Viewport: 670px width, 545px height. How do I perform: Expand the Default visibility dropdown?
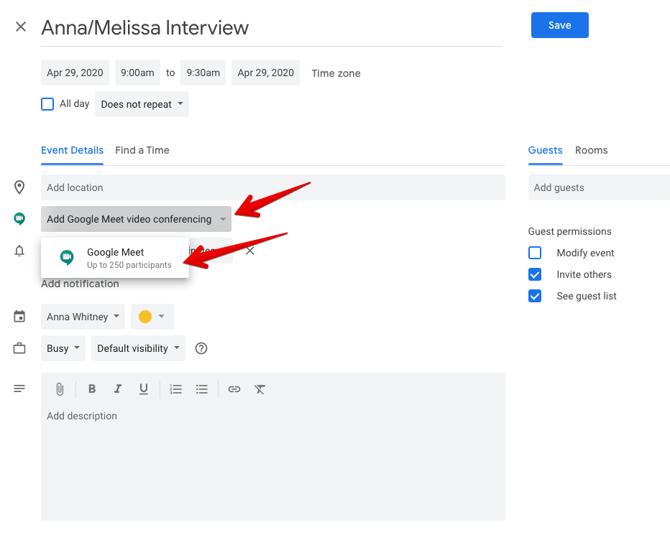click(x=139, y=348)
